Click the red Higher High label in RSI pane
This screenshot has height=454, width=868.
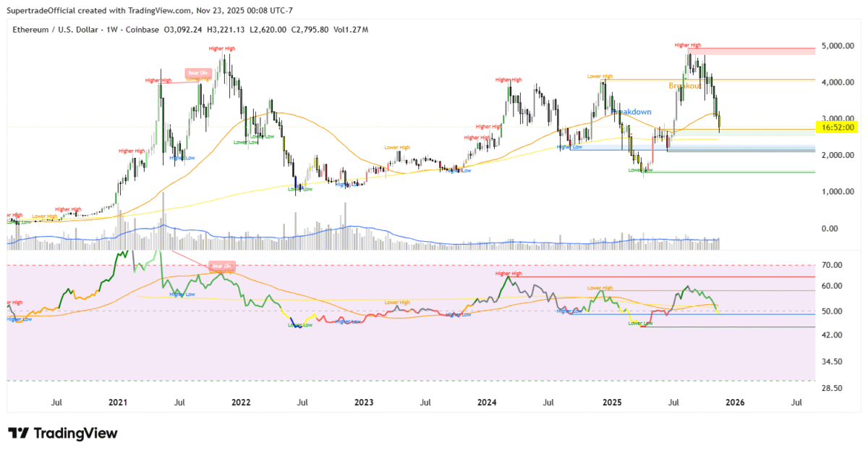click(x=508, y=274)
